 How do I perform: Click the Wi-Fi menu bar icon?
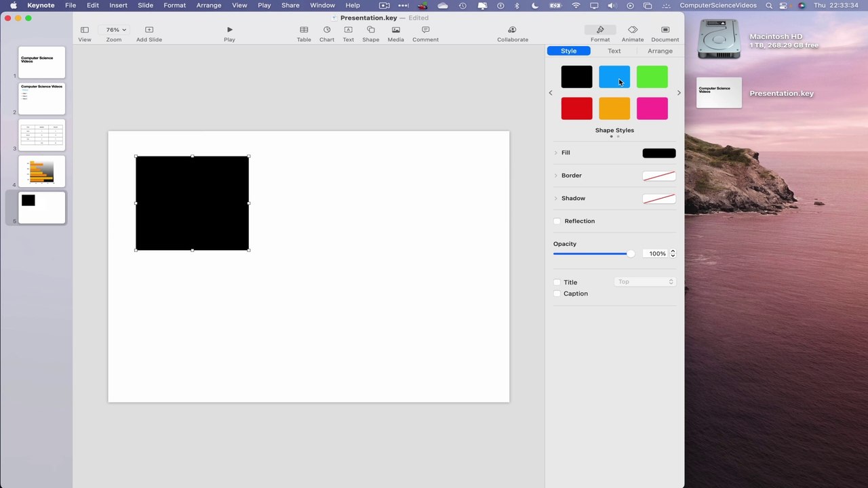576,5
